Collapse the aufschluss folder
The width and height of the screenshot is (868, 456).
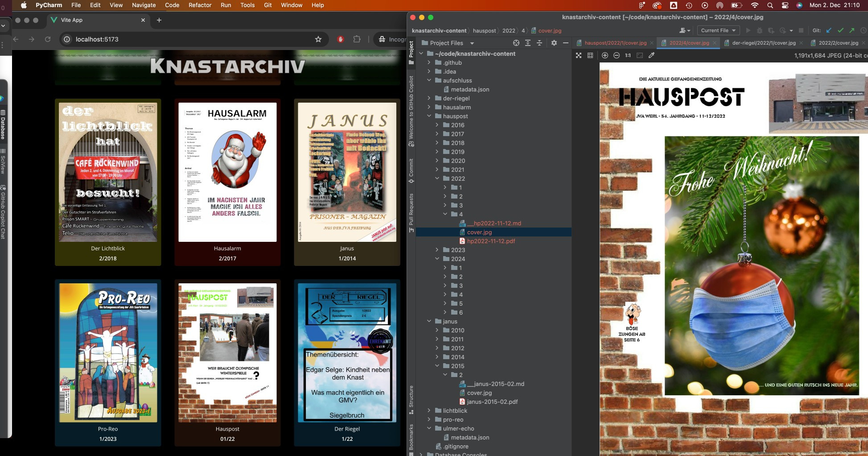point(429,80)
